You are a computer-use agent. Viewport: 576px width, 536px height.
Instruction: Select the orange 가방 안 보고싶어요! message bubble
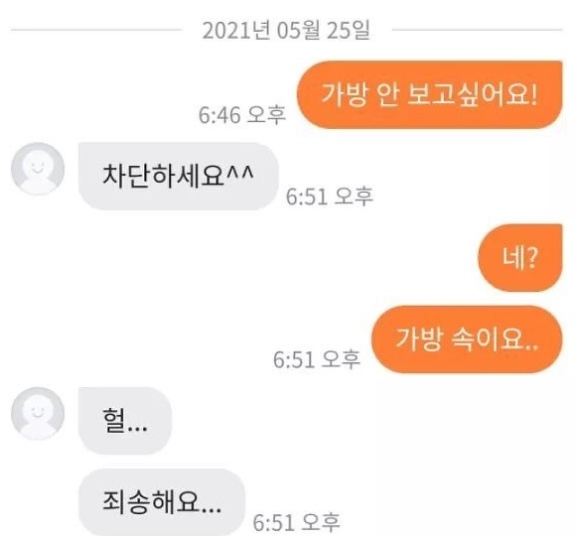pyautogui.click(x=430, y=95)
